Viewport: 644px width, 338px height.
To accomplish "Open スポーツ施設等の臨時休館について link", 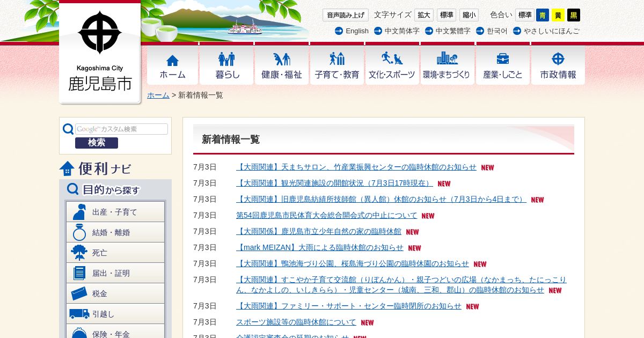I will pos(296,322).
